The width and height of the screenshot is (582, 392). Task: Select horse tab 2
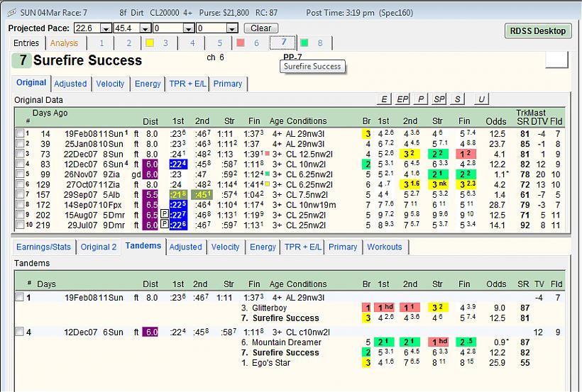(x=128, y=43)
